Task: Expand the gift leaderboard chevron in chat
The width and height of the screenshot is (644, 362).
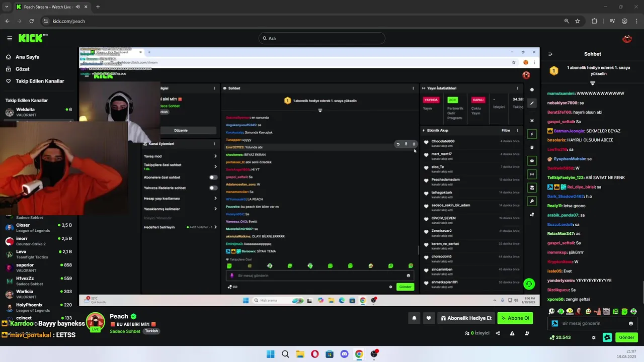Action: 593,83
